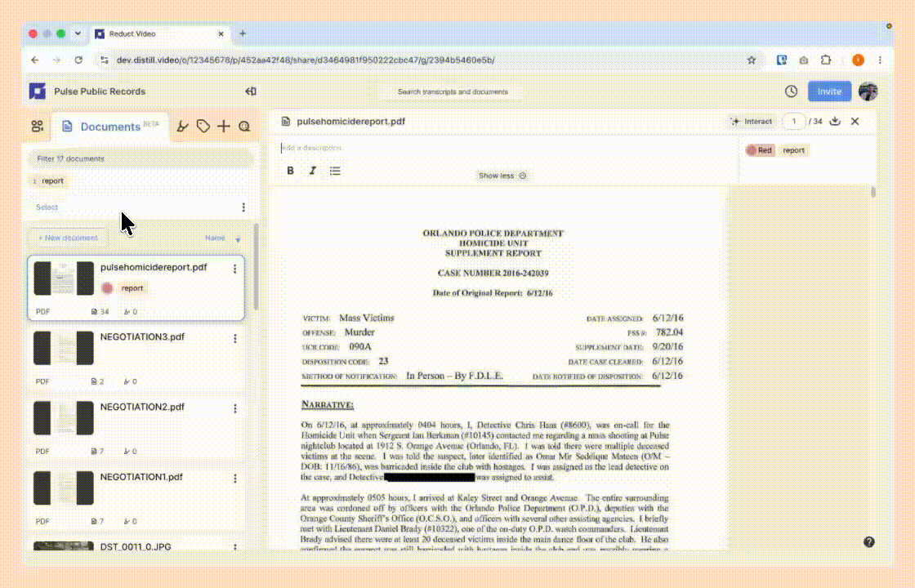
Task: Open the Documents tab
Action: tap(110, 126)
